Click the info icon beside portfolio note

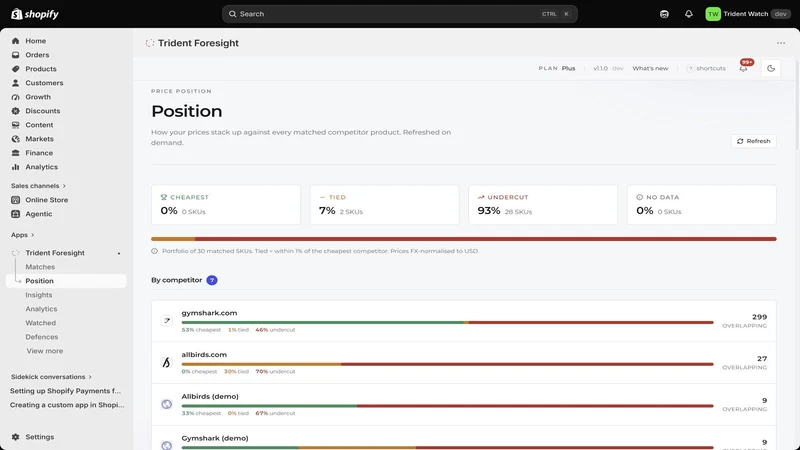[x=154, y=251]
